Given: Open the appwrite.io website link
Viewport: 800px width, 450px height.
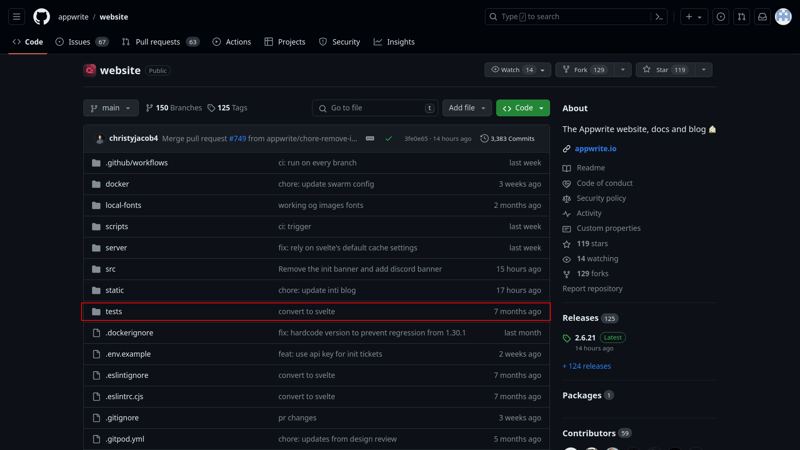Looking at the screenshot, I should [x=595, y=149].
